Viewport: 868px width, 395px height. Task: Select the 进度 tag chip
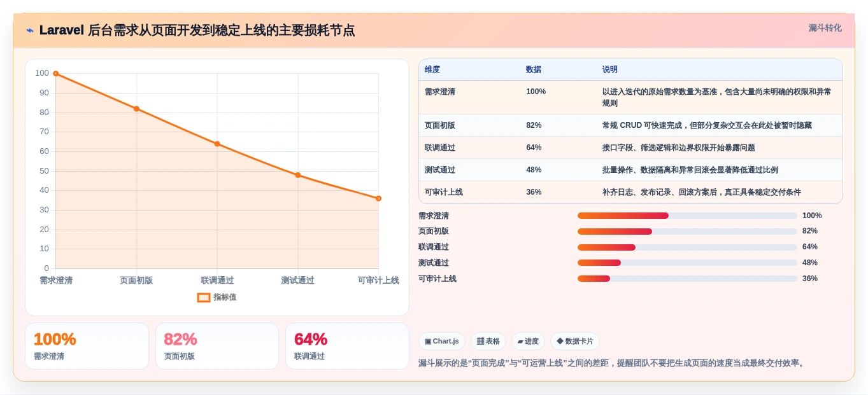point(528,342)
